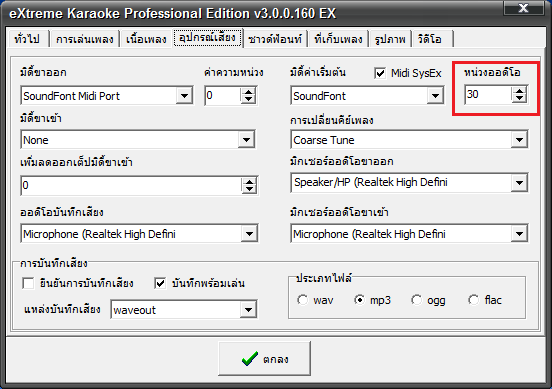Click the ค่าความหน่วง value field
552x389 pixels.
[223, 95]
